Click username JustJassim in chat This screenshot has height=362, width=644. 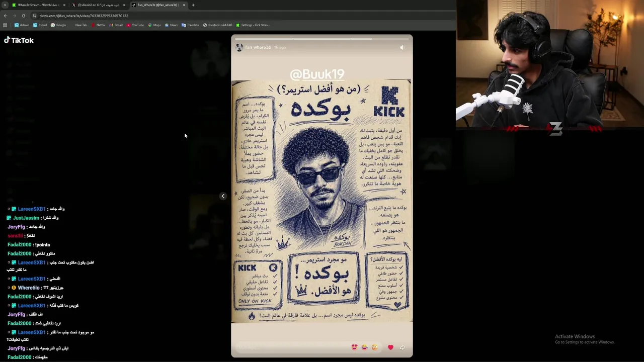pyautogui.click(x=26, y=218)
